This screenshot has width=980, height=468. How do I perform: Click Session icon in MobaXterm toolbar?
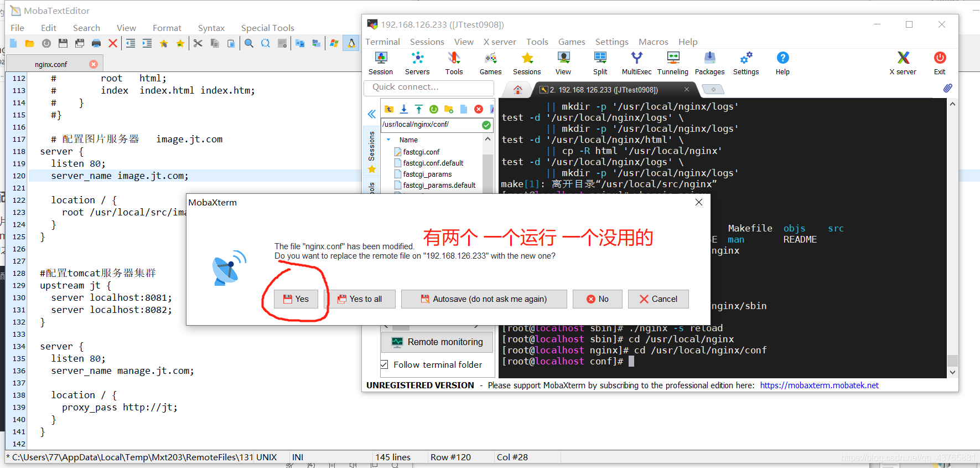[x=381, y=63]
